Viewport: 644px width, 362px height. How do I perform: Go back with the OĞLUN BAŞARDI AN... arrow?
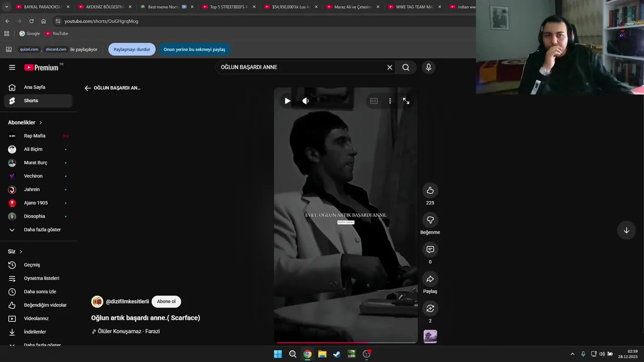click(88, 88)
